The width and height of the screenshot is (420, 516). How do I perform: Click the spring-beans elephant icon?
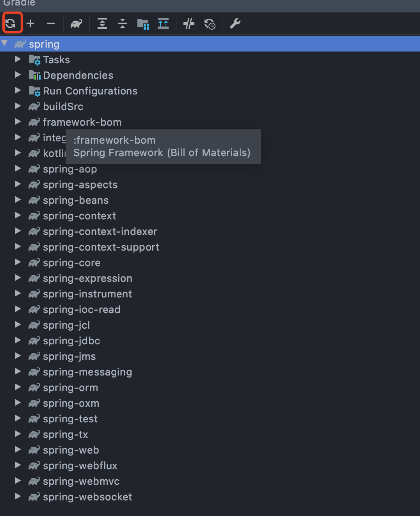tap(34, 200)
